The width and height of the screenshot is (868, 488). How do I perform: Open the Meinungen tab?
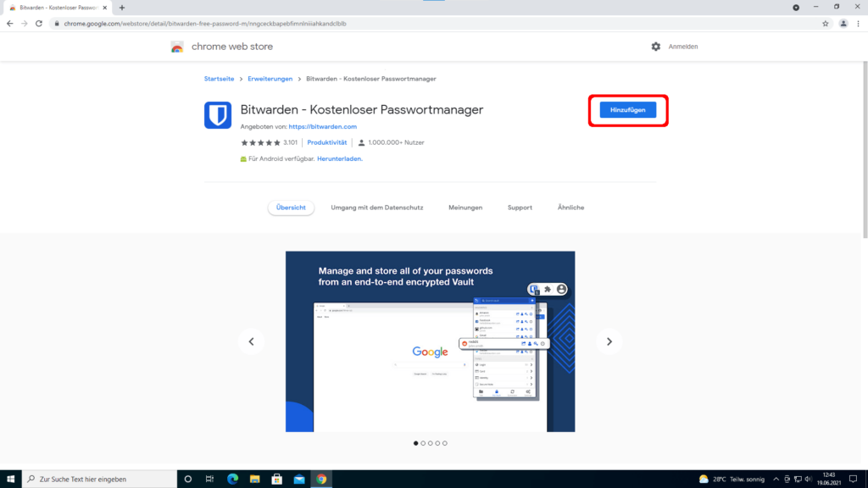tap(465, 208)
